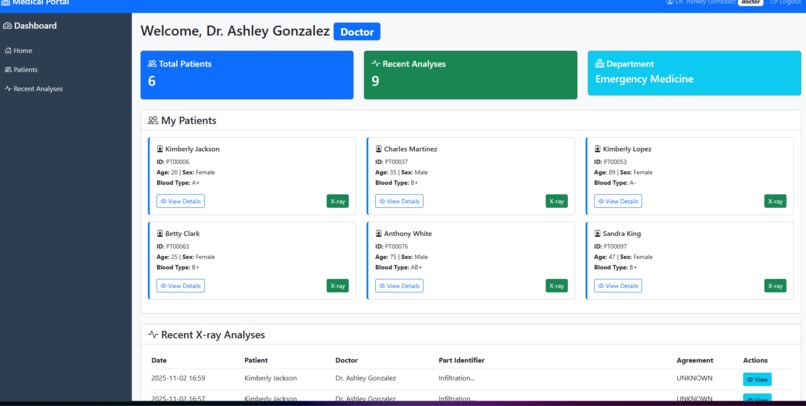Click the Home house icon

[8, 50]
